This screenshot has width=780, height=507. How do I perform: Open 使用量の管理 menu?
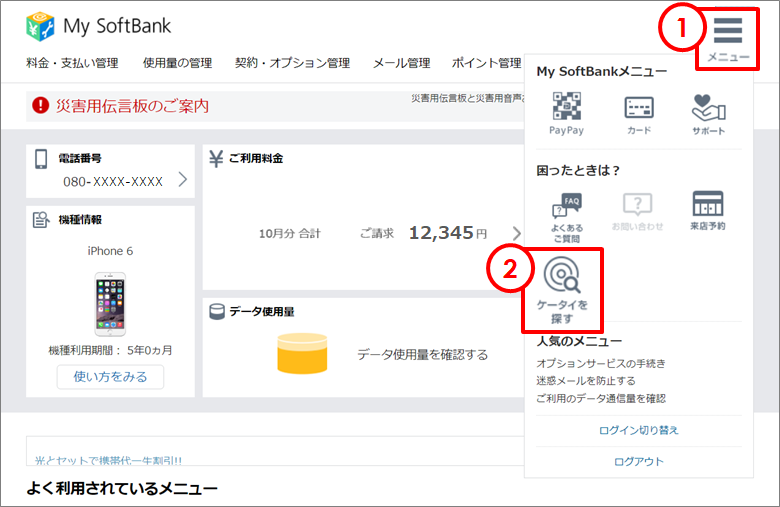(x=178, y=63)
